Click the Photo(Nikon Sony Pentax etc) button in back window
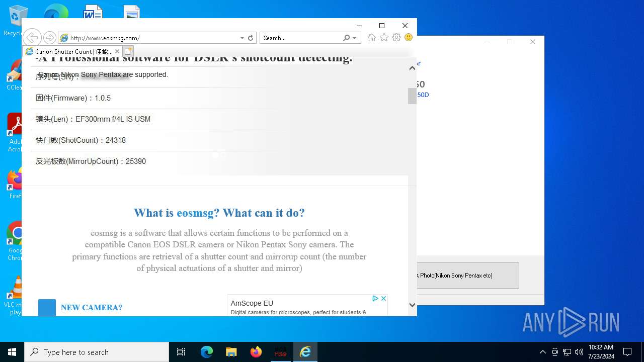Screen dimensions: 644x362 point(468,276)
